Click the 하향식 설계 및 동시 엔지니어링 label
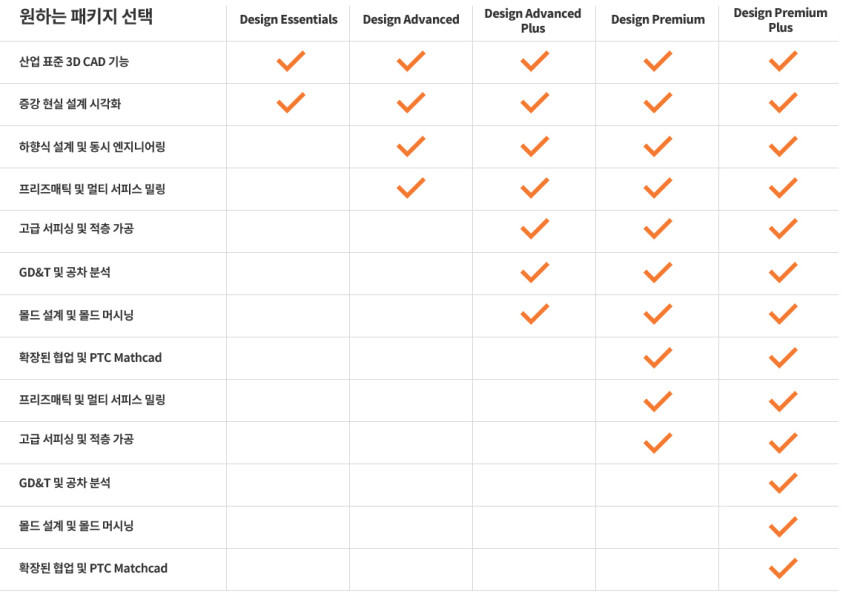Viewport: 860px width, 597px height. 92,147
